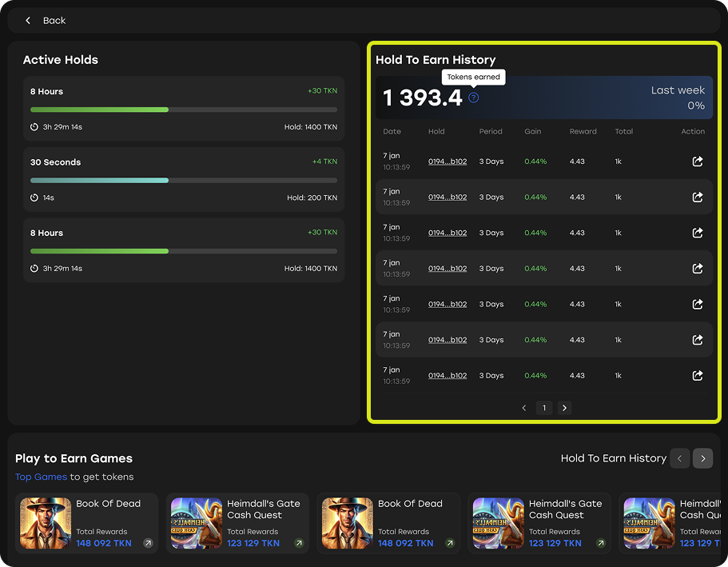This screenshot has height=567, width=728.
Task: Open the first Book Of Dead thumbnail
Action: tap(46, 523)
